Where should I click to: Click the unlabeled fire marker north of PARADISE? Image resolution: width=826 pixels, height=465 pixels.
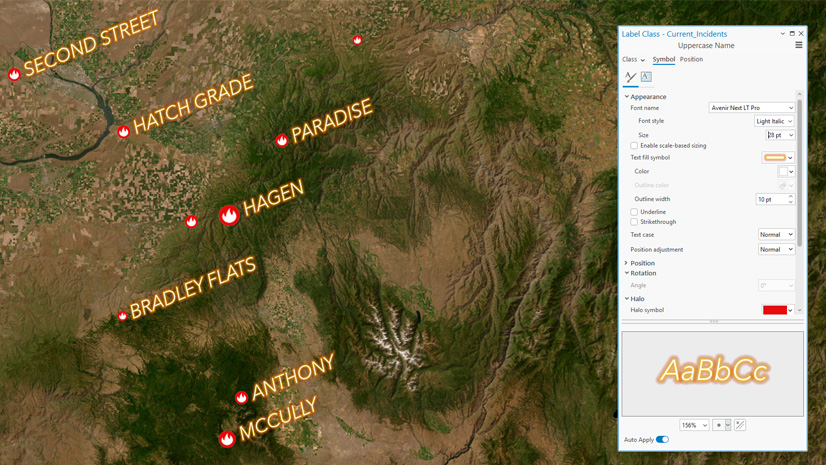(357, 39)
